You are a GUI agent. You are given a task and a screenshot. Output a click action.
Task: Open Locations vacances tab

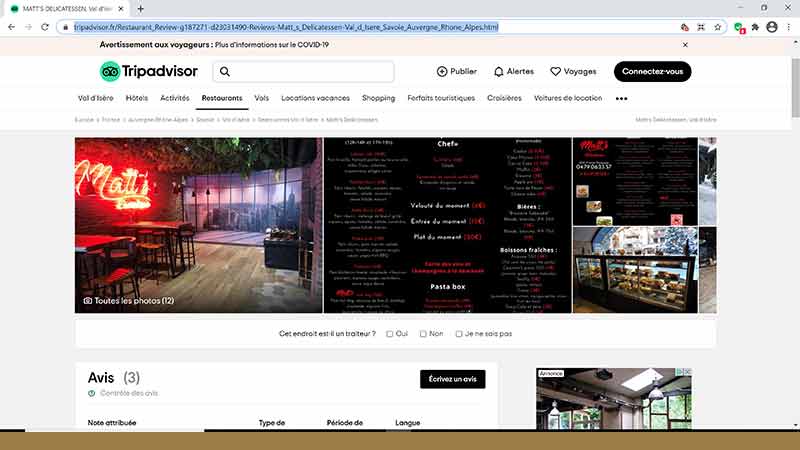point(315,98)
